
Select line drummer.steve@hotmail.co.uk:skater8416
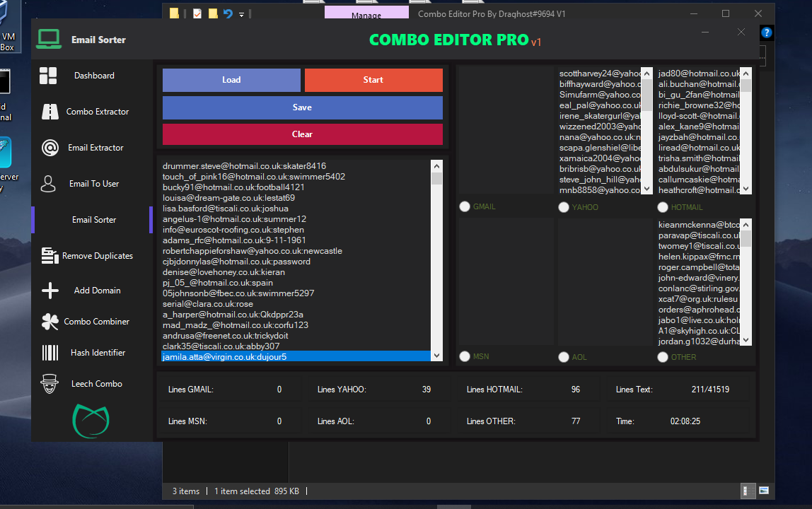[x=244, y=165]
